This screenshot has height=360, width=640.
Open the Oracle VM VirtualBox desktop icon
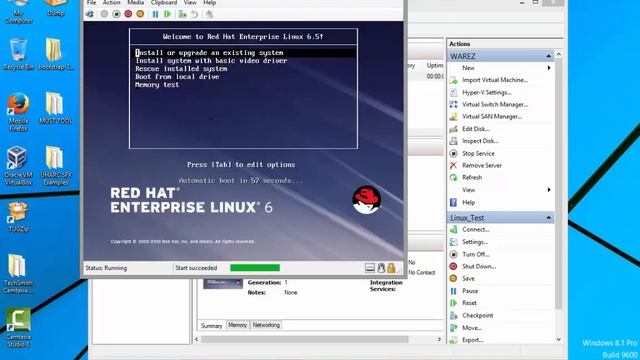(18, 166)
